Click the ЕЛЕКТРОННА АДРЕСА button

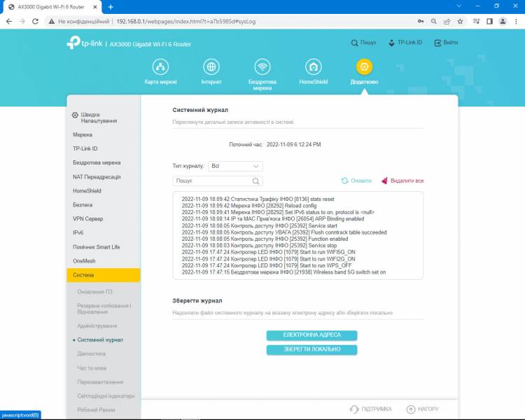[311, 335]
